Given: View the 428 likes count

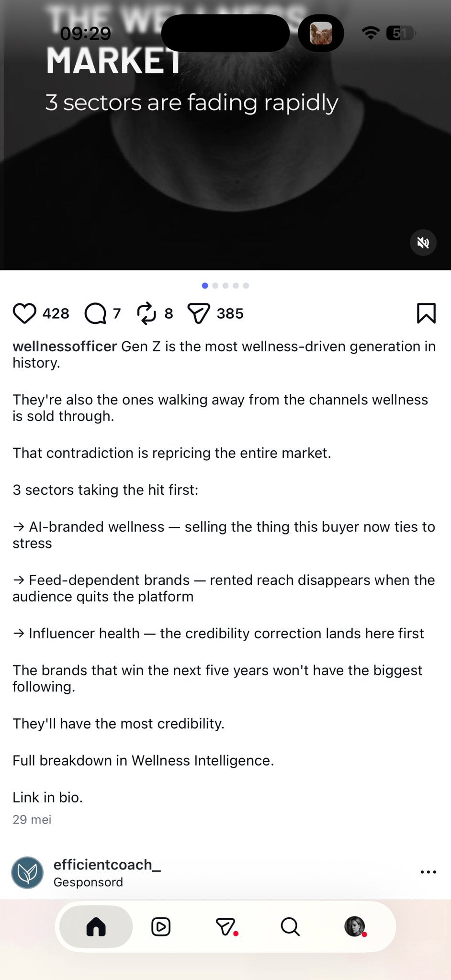Looking at the screenshot, I should coord(56,313).
